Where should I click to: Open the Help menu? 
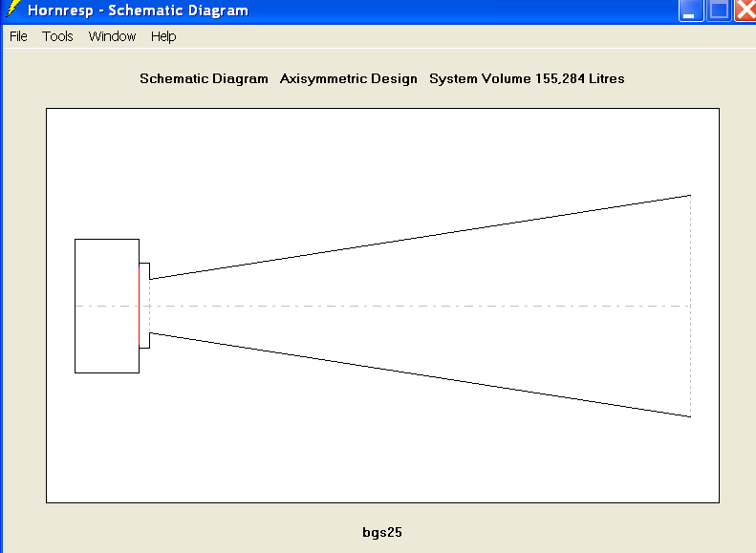(x=163, y=36)
